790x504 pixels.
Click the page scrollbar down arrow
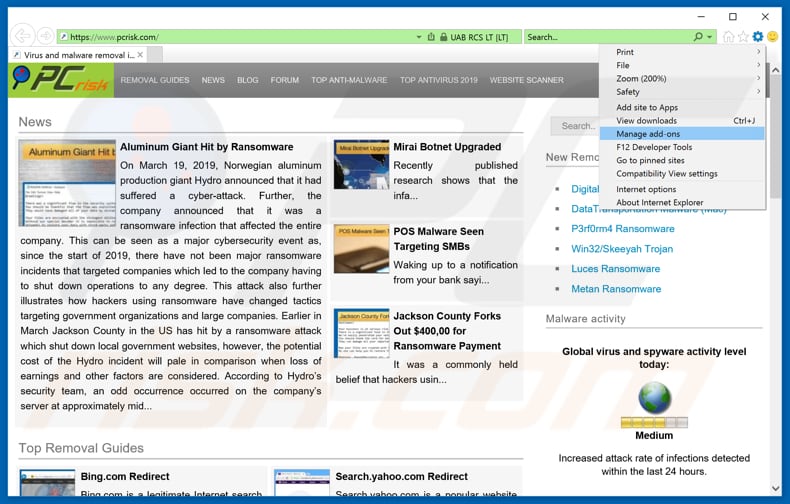(775, 488)
